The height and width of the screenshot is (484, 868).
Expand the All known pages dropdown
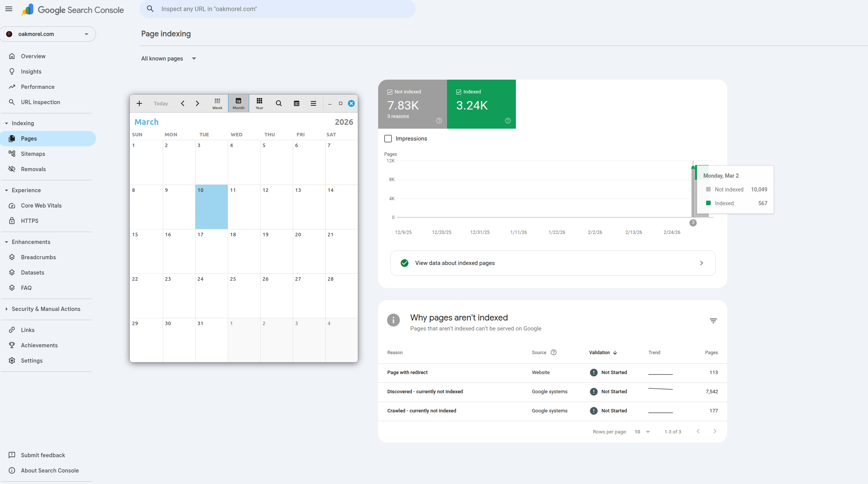169,59
